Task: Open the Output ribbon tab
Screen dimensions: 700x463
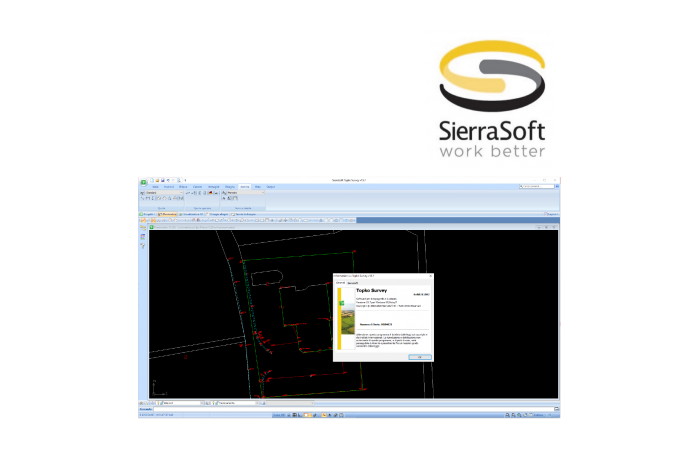Action: click(271, 187)
